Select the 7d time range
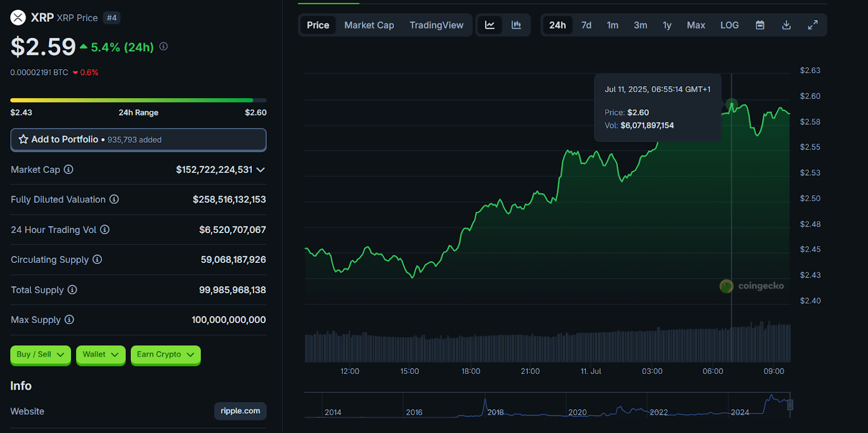The width and height of the screenshot is (868, 433). 586,25
